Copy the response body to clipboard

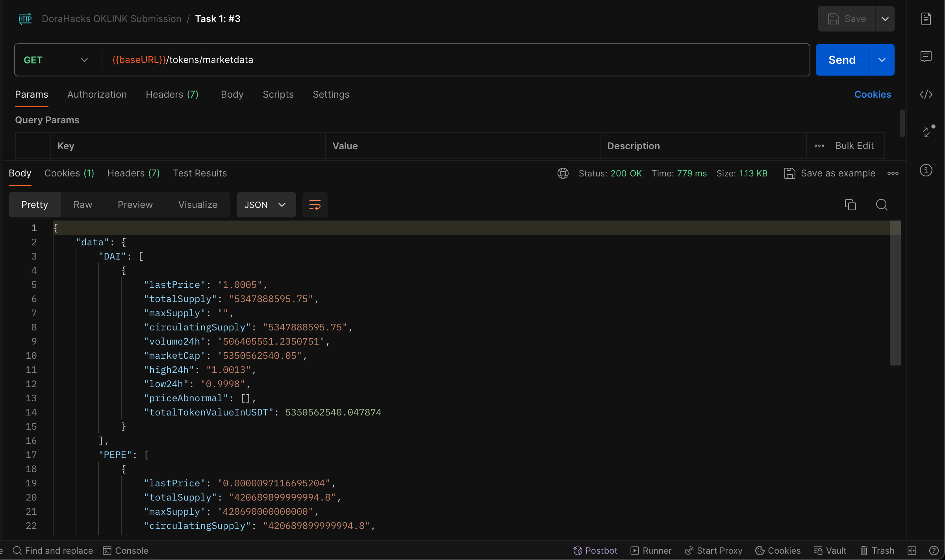(850, 205)
